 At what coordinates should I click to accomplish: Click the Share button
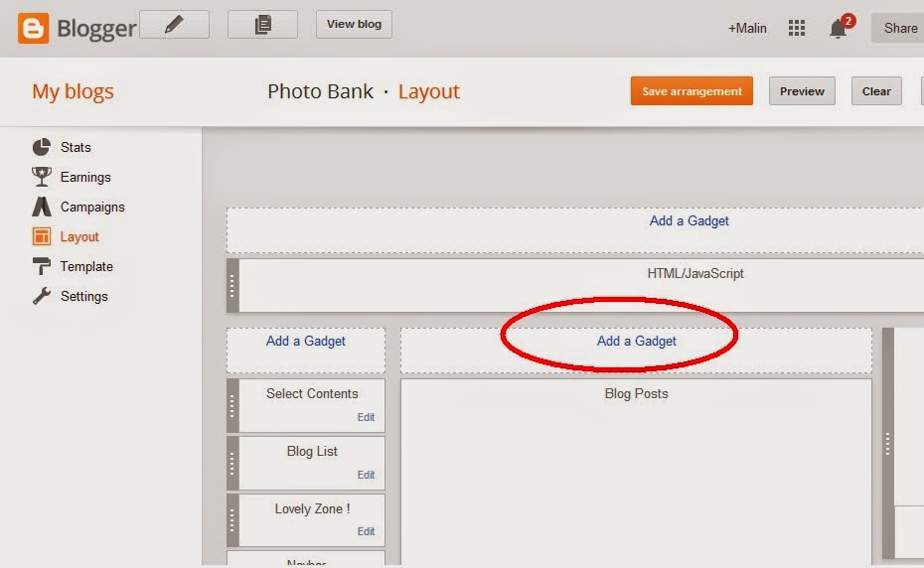900,28
